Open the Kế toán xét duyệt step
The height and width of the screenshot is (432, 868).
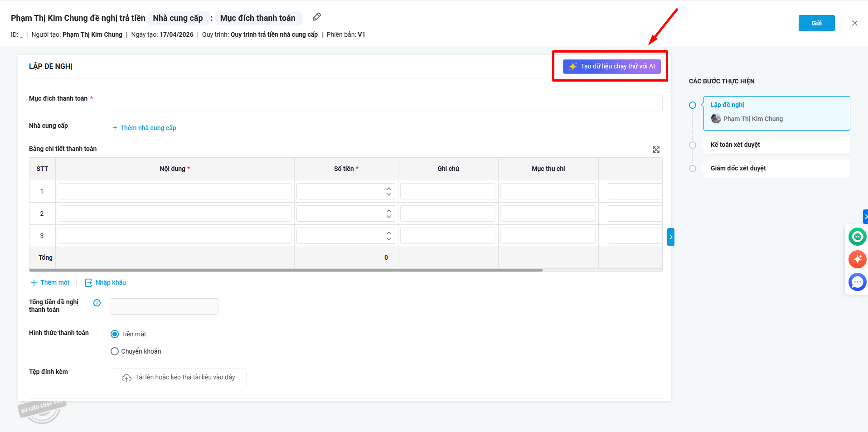point(735,145)
